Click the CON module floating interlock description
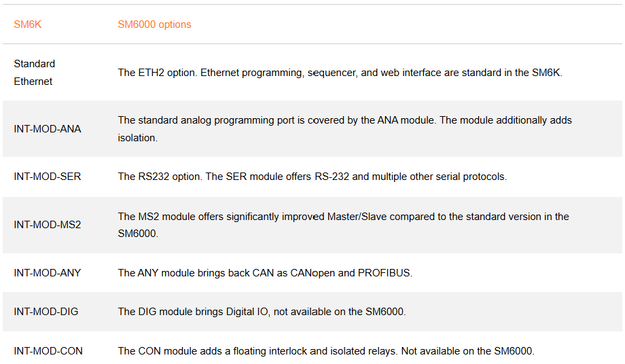This screenshot has height=364, width=625. tap(326, 351)
